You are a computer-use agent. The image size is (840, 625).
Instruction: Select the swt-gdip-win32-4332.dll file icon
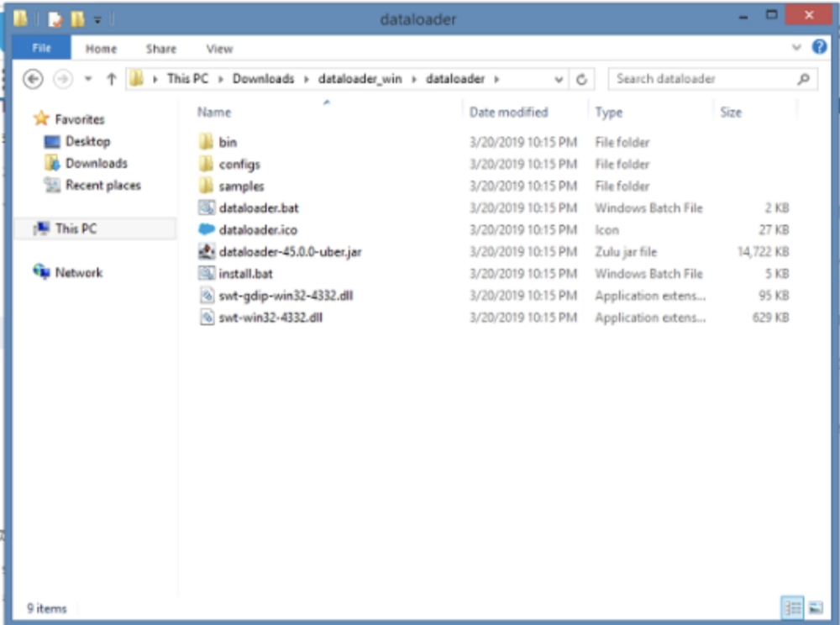click(x=207, y=295)
